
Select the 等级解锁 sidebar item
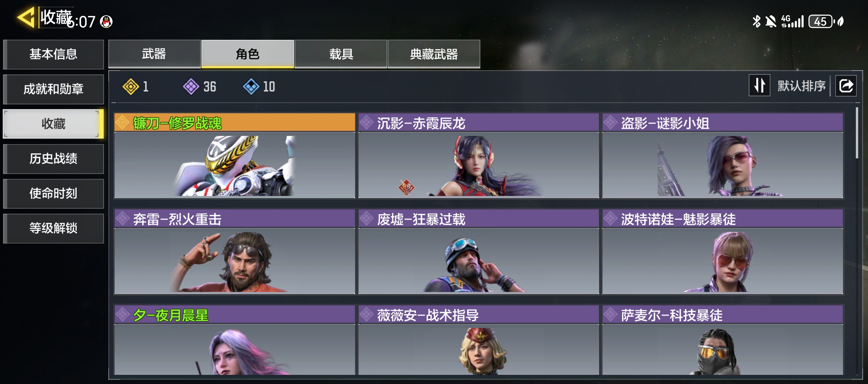[x=54, y=228]
